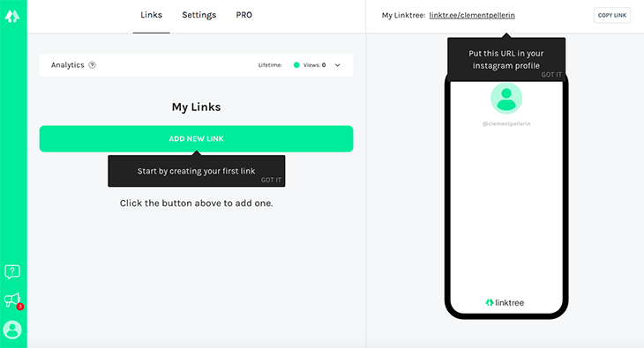644x348 pixels.
Task: Dismiss the instagram profile tooltip with GOT IT
Action: point(551,75)
